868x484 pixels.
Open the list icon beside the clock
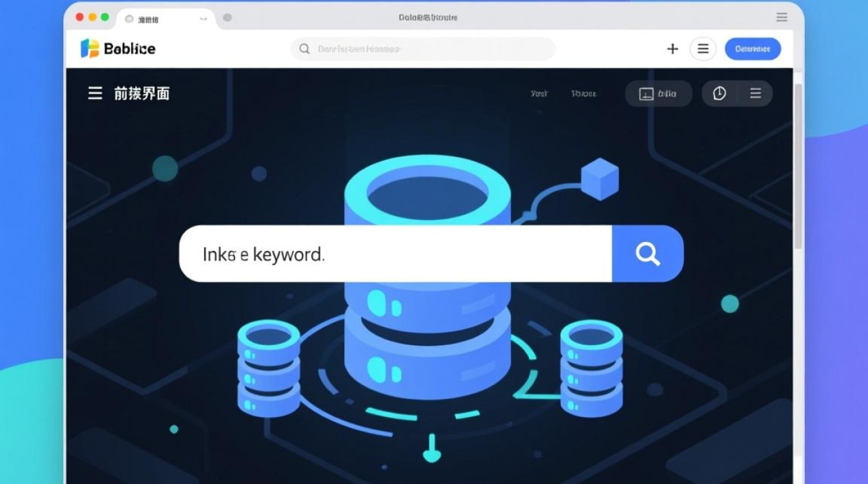(x=756, y=94)
